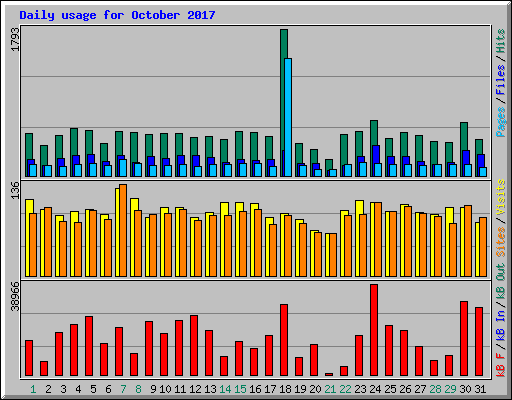The height and width of the screenshot is (400, 512).
Task: Click the day 25 axis label
Action: point(390,389)
